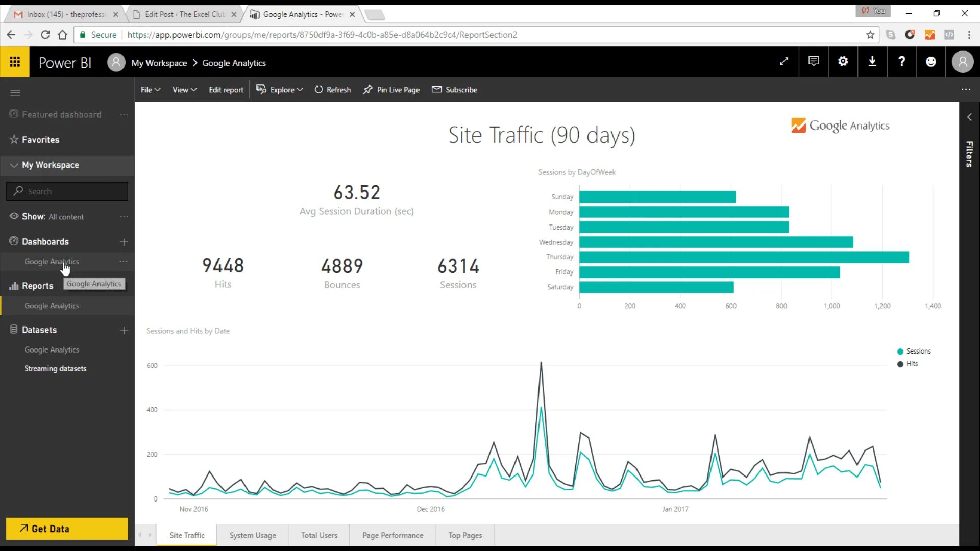Screen dimensions: 980x551
Task: Expand the View menu dropdown
Action: click(184, 89)
